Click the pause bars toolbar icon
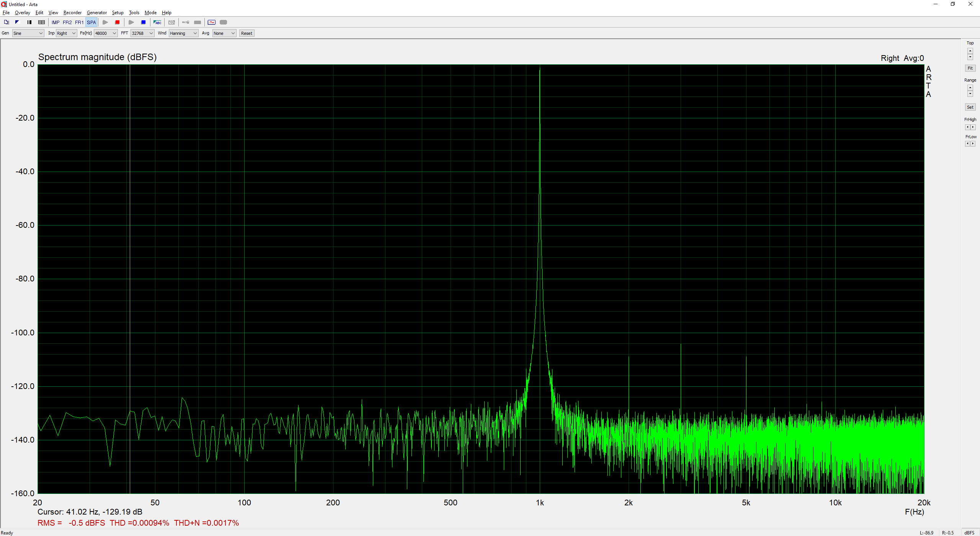The height and width of the screenshot is (536, 980). 29,22
